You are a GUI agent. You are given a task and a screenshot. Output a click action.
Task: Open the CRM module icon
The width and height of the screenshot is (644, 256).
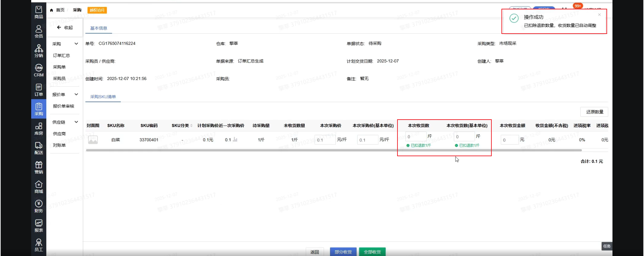pyautogui.click(x=39, y=70)
